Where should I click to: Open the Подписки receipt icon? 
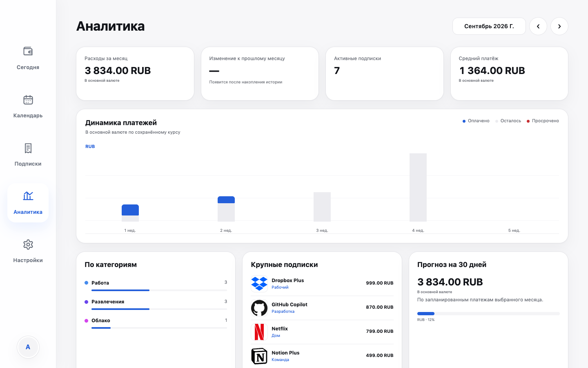(28, 148)
